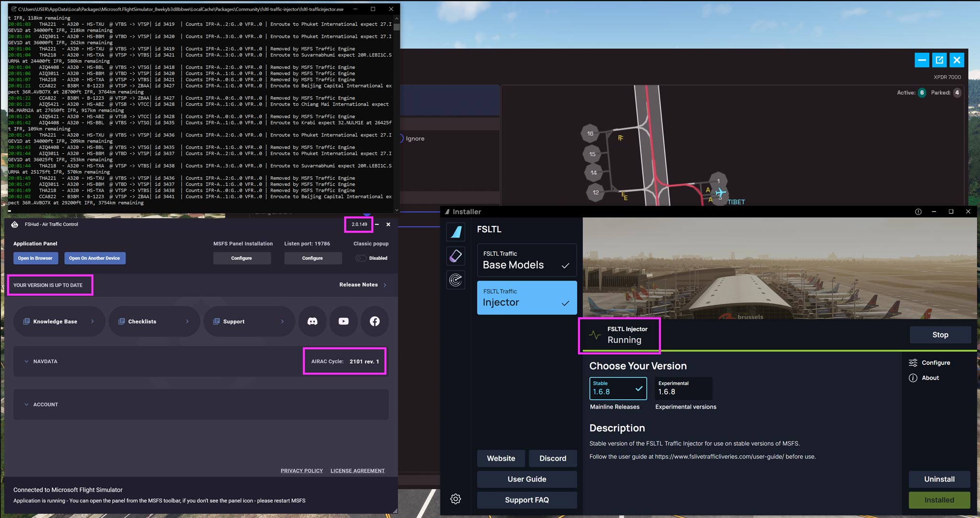Click the About info icon in Installer
Screen dimensions: 980x518
pos(913,378)
